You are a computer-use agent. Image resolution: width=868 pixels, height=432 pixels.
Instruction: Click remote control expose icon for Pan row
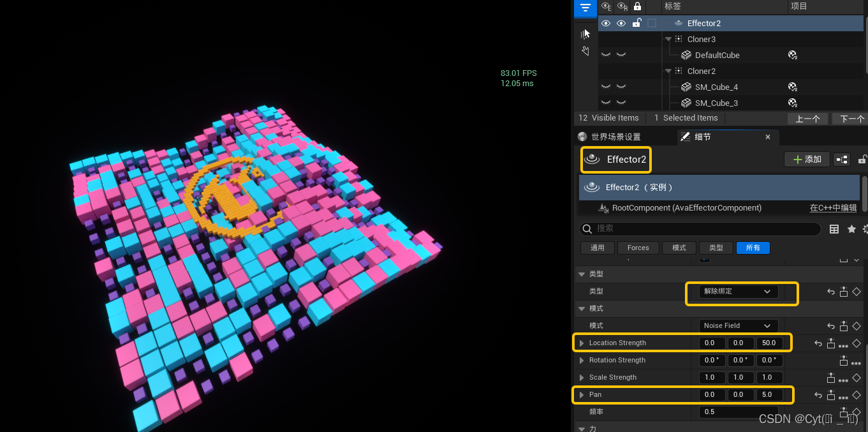pyautogui.click(x=831, y=395)
